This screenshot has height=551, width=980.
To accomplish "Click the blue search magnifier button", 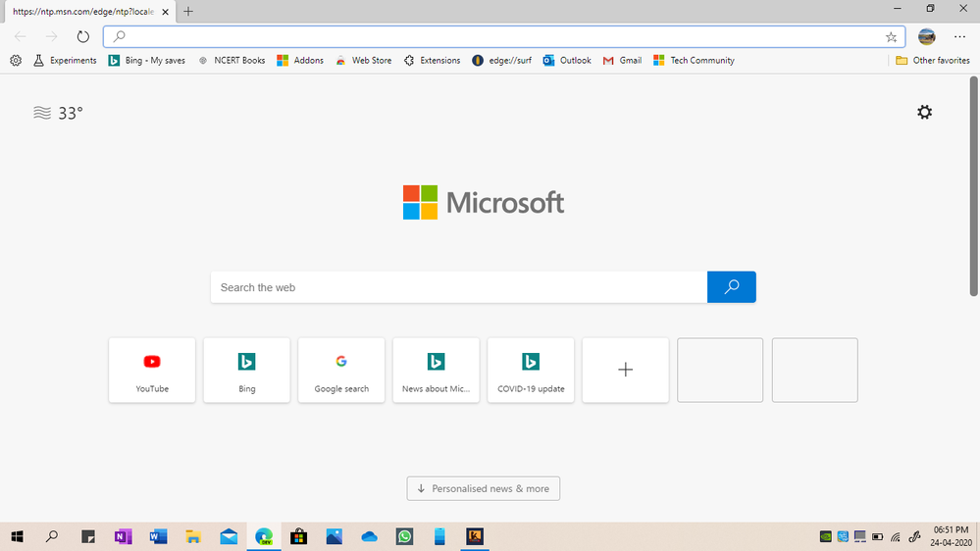I will 731,287.
